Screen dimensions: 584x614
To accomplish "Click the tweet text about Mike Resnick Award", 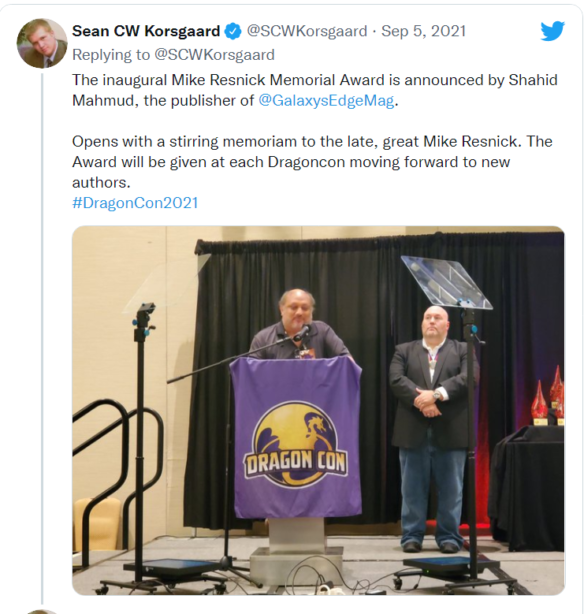I will click(x=315, y=90).
